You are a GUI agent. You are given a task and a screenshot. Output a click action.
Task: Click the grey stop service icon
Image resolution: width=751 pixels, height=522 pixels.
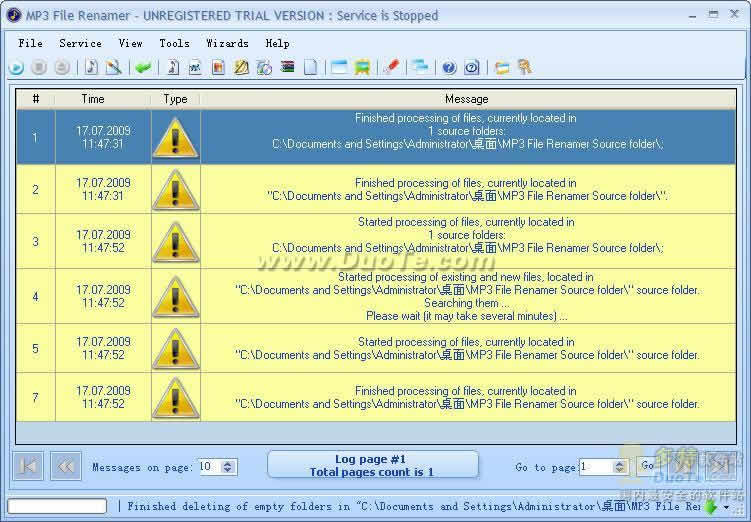click(39, 68)
